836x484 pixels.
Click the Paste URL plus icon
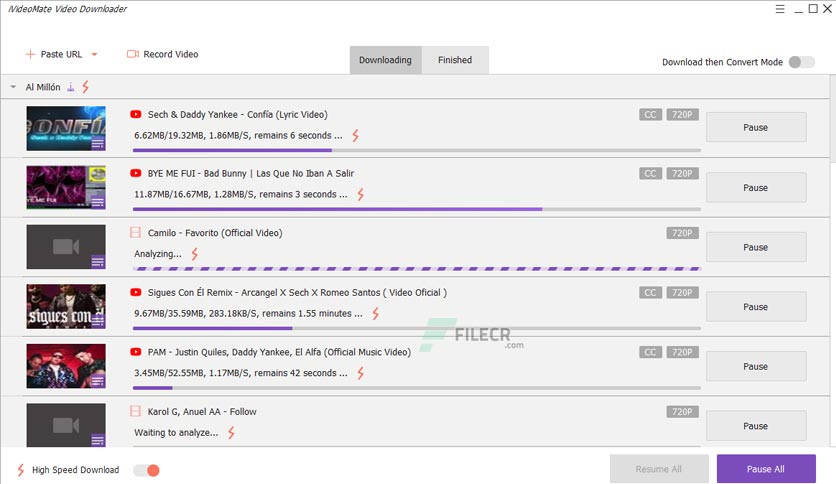30,54
